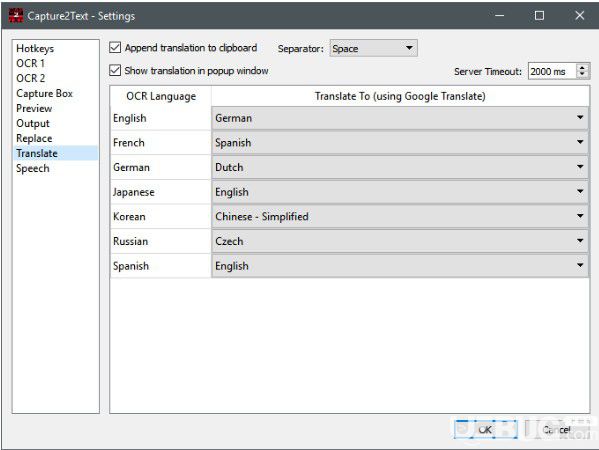599x450 pixels.
Task: Select the Korean OCR language cell
Action: [160, 217]
